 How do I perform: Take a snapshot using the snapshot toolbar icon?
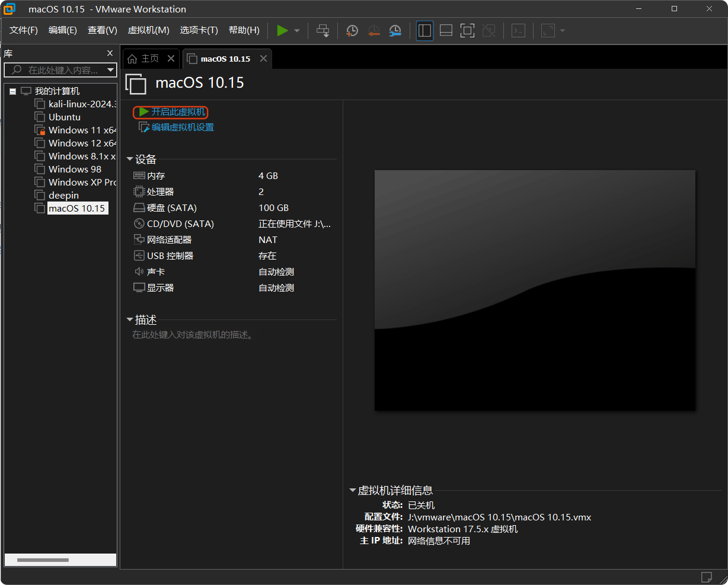(352, 30)
